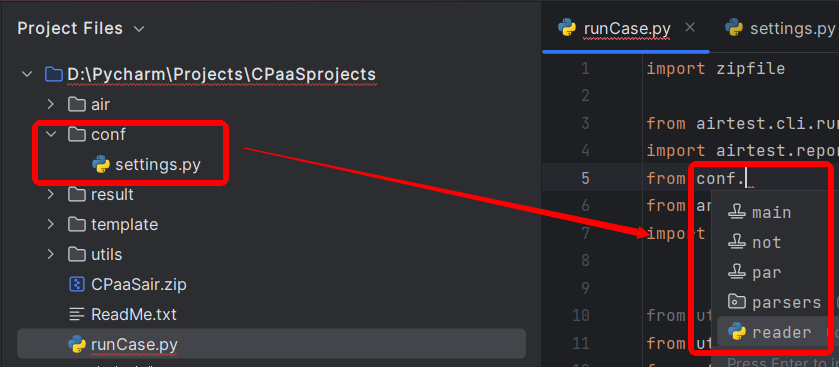Click the conf folder icon

[77, 134]
